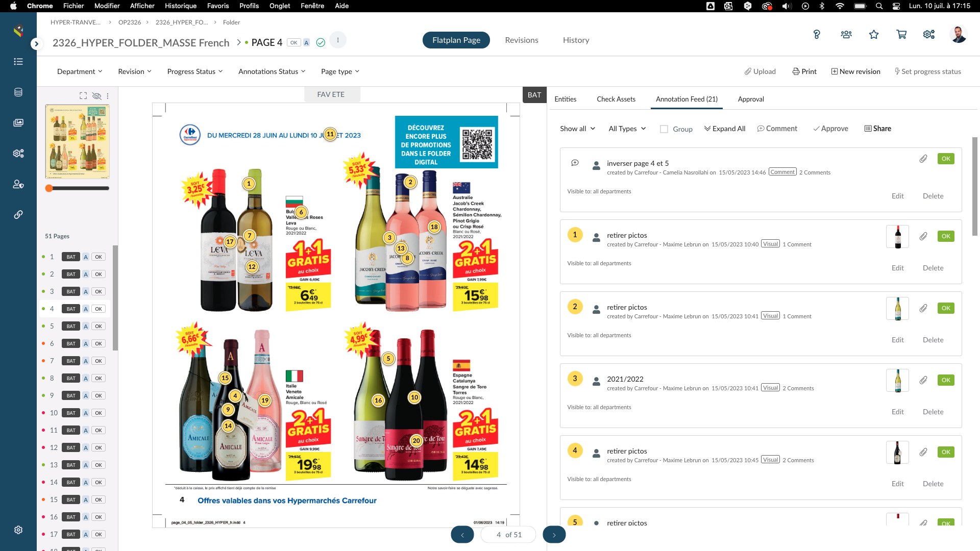Screen dimensions: 980x551
Task: Open the links sidebar icon
Action: click(18, 215)
